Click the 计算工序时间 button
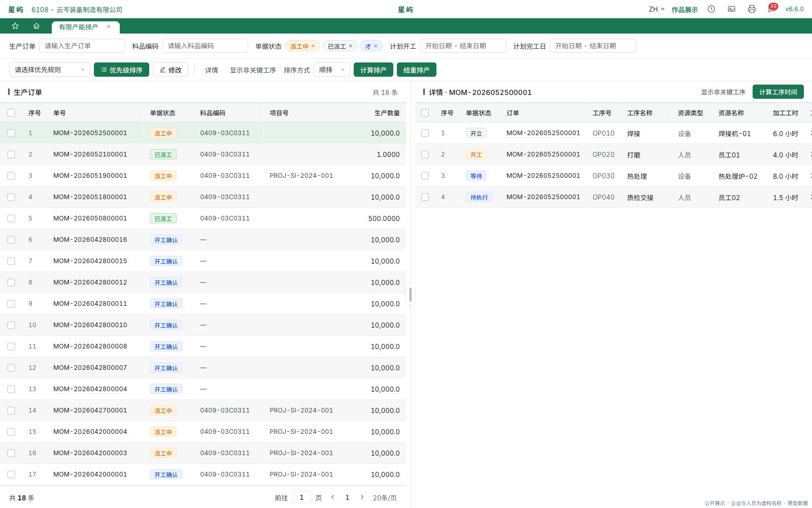Viewport: 812px width, 508px height. coord(778,92)
